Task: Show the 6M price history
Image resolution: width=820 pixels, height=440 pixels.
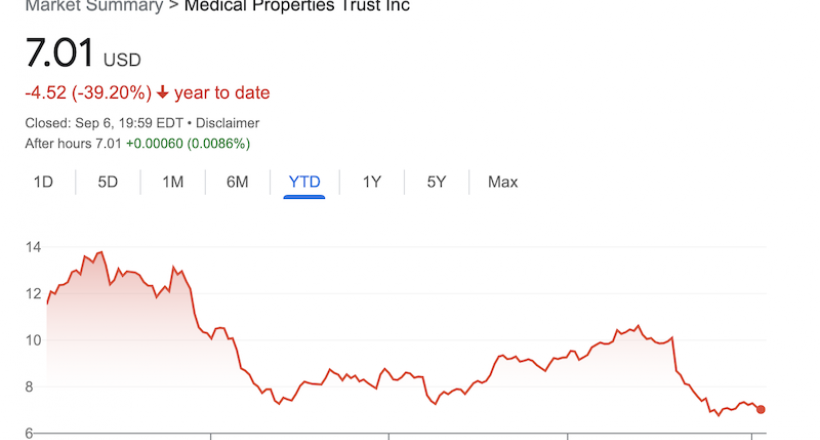Action: pyautogui.click(x=237, y=182)
